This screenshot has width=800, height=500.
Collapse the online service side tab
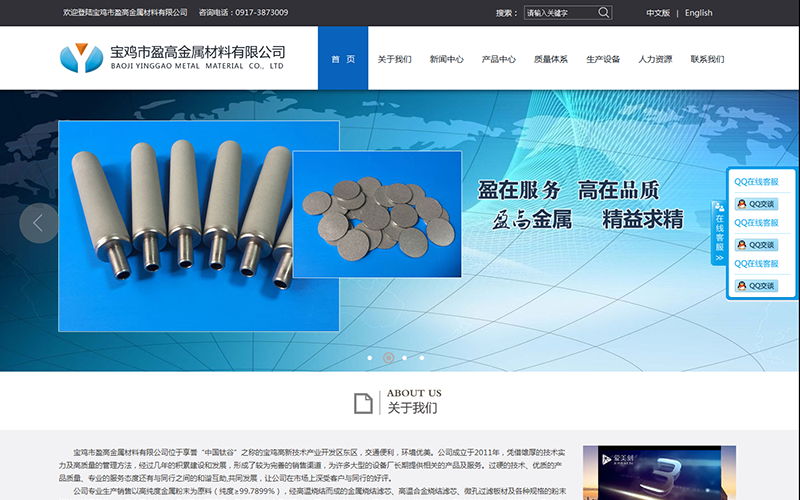pyautogui.click(x=719, y=233)
